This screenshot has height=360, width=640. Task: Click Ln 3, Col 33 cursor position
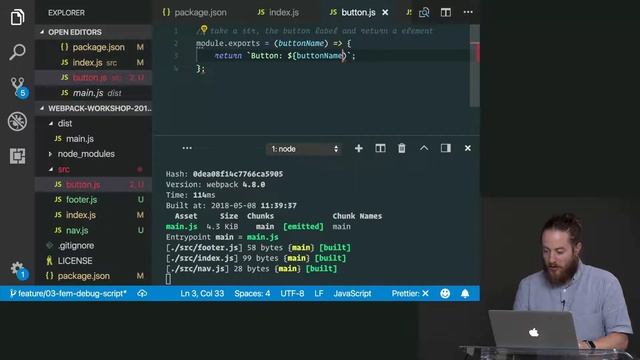pyautogui.click(x=202, y=293)
